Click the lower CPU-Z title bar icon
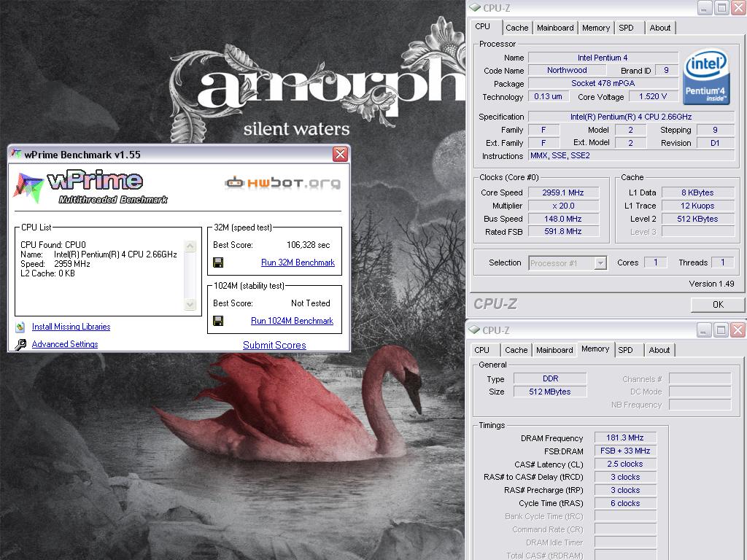This screenshot has height=560, width=747. point(474,330)
